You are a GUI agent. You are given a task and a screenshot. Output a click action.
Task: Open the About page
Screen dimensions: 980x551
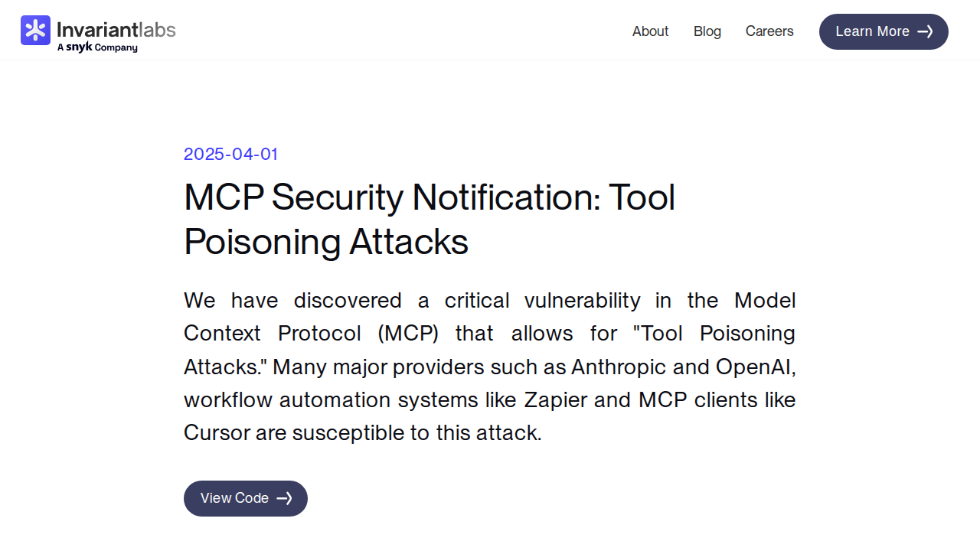point(650,31)
